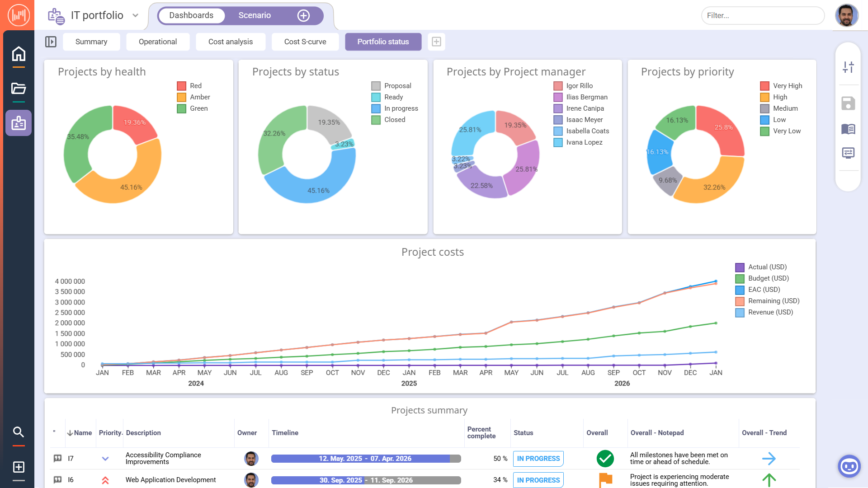Open comment icon for project I7
The height and width of the screenshot is (488, 868).
tap(57, 458)
